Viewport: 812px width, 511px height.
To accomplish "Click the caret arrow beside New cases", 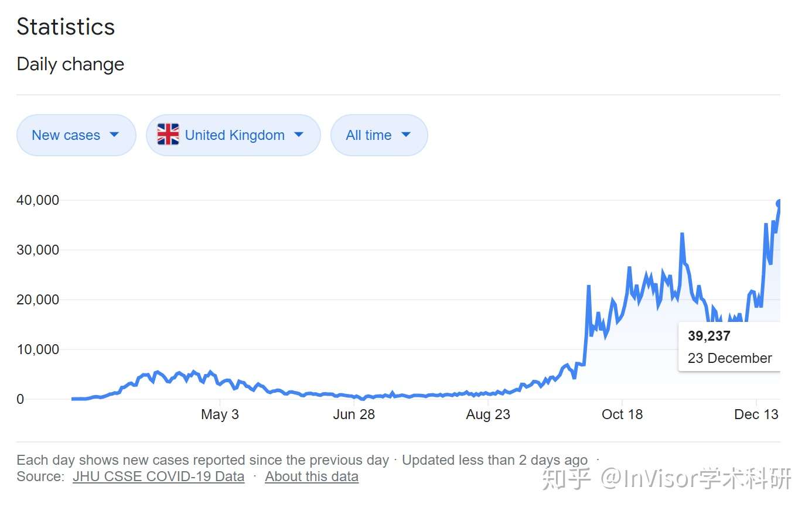I will click(x=114, y=135).
